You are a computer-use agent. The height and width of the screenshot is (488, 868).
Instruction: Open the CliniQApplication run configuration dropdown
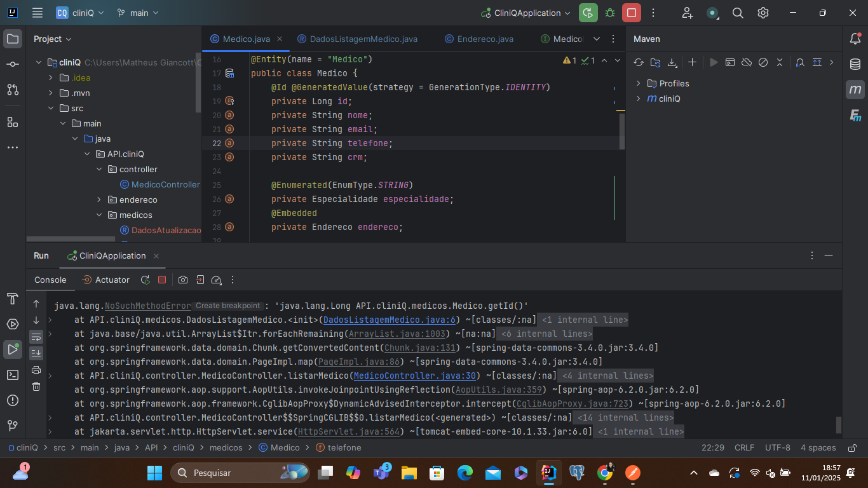tap(526, 13)
